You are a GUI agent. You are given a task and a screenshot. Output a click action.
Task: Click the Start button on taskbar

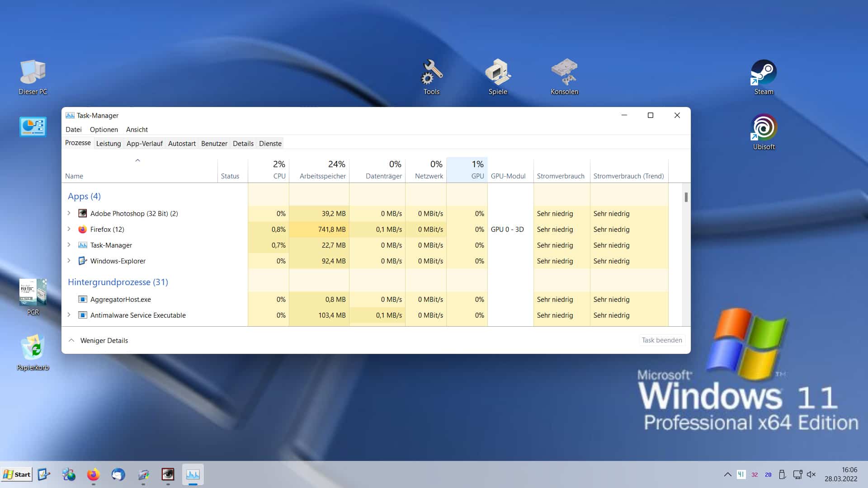[17, 474]
